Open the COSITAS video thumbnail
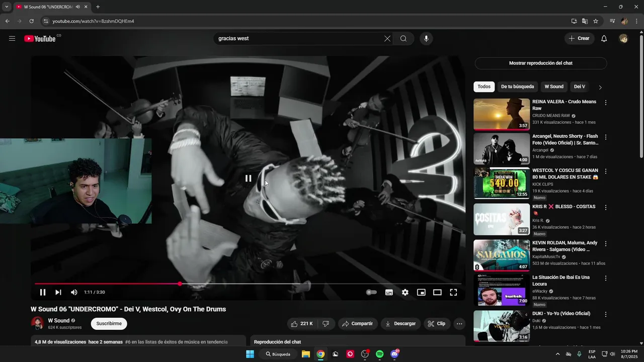Screen dimensions: 644x362 pyautogui.click(x=502, y=219)
